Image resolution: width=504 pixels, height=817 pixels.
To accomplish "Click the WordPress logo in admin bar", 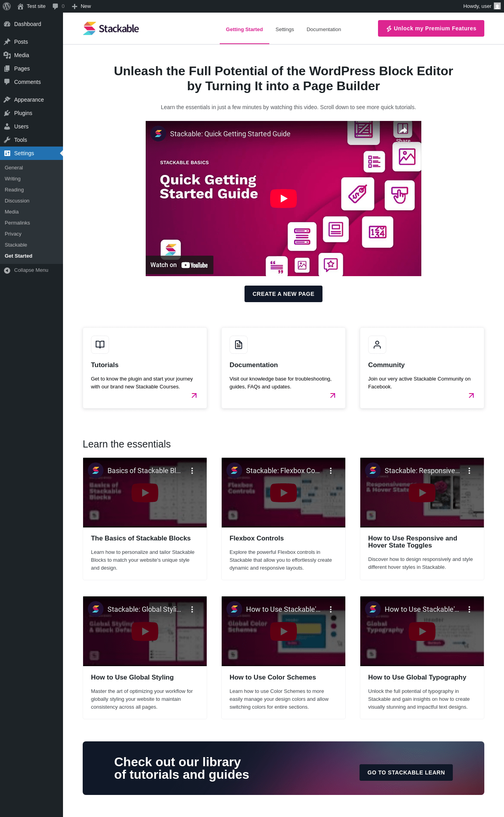I will tap(7, 6).
